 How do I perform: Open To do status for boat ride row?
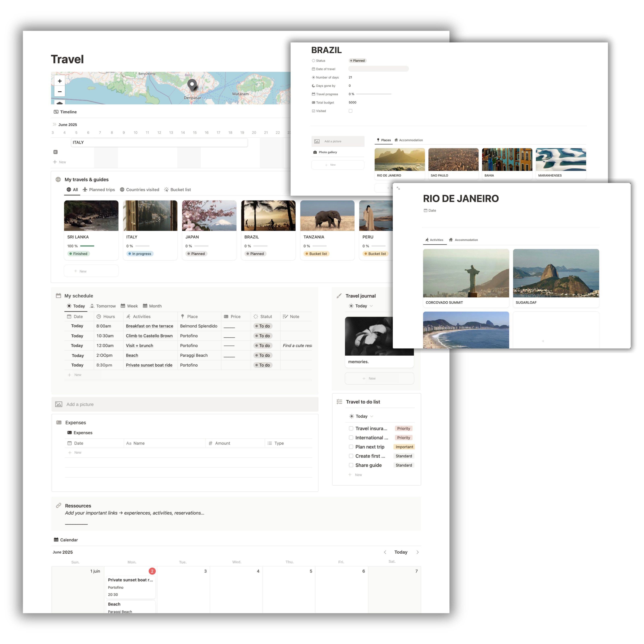[x=263, y=365]
